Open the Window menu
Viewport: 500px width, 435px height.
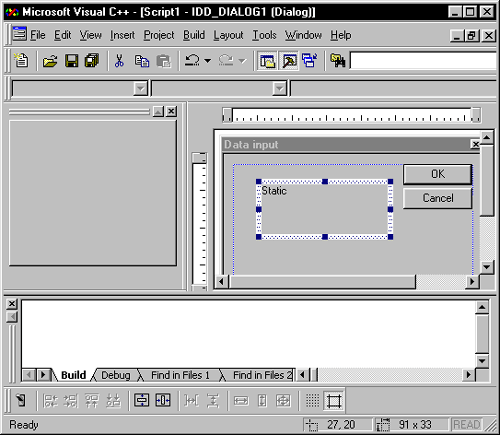(x=303, y=35)
